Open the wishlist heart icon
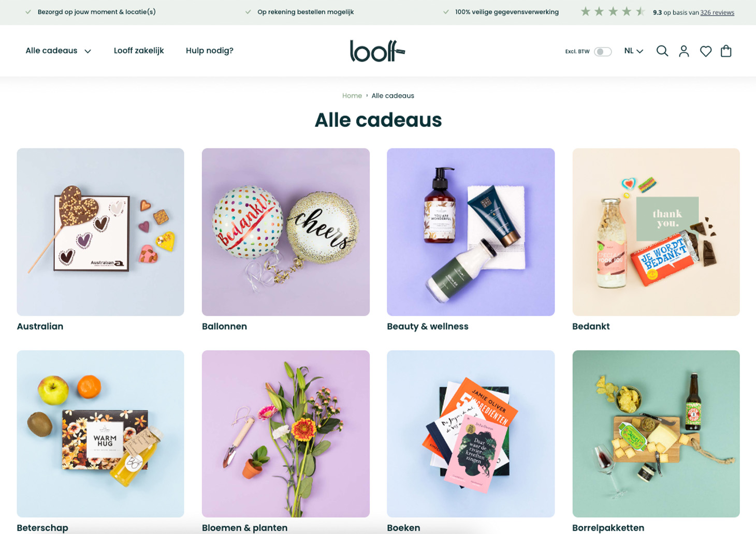Viewport: 756px width, 534px height. 705,51
